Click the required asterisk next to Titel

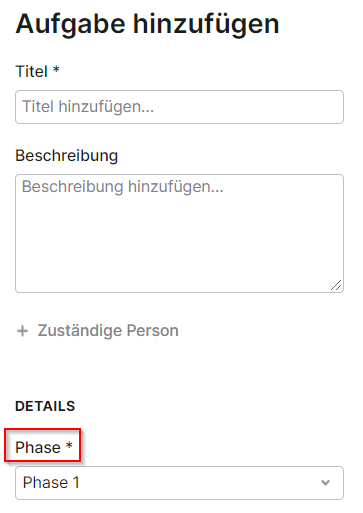(56, 70)
